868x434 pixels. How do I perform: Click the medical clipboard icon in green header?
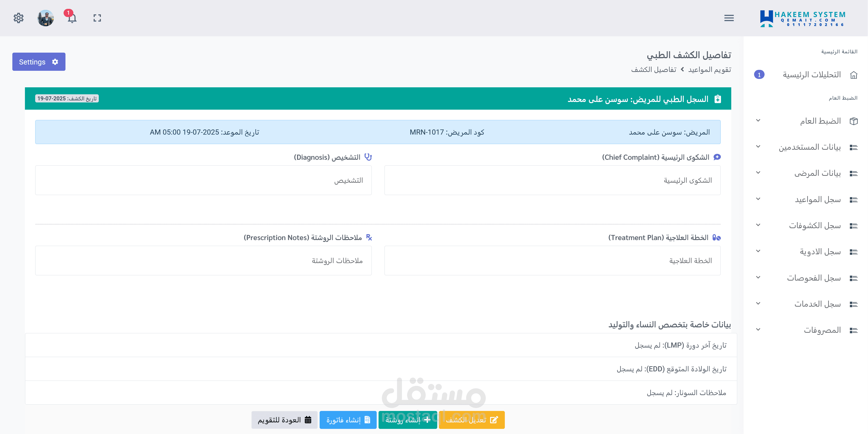coord(718,99)
